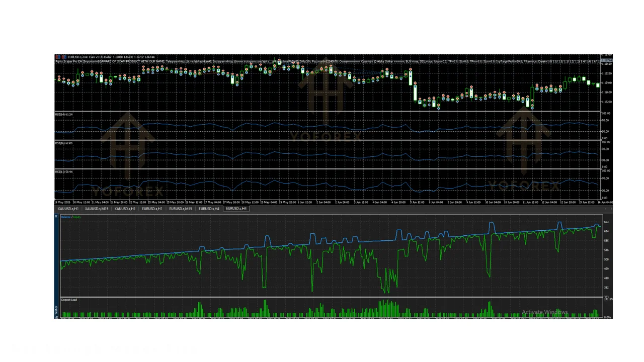The image size is (644, 362).
Task: Click the '171.2%' deposit load scale value
Action: coord(608,300)
